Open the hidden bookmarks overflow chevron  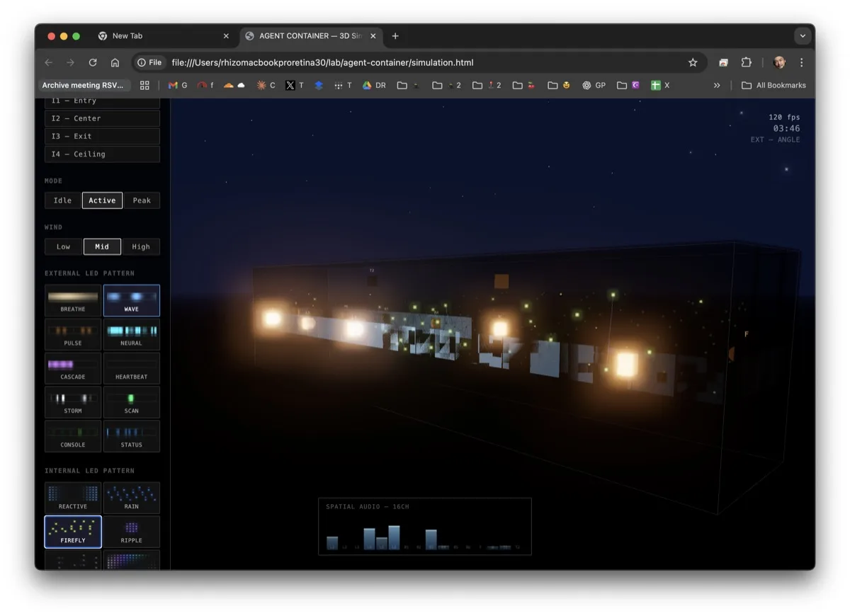click(717, 85)
